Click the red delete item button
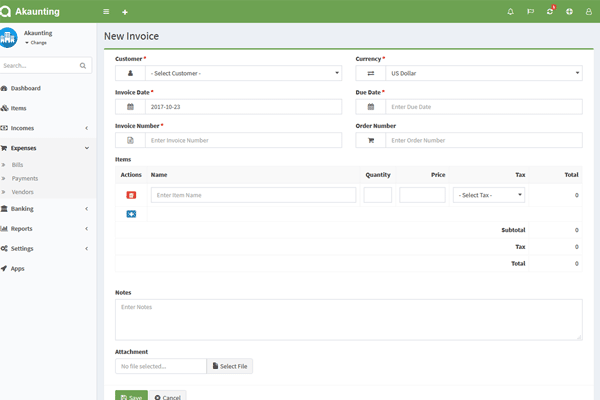 click(x=131, y=195)
